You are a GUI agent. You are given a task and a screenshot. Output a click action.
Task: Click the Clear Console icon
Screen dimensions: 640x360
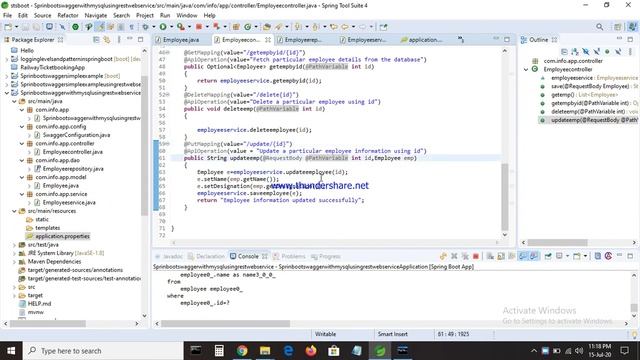(490, 256)
